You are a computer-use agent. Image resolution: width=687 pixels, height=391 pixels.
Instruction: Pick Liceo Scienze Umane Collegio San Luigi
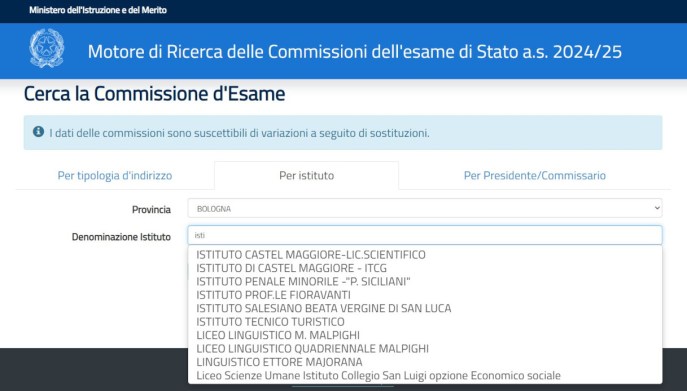pos(378,376)
